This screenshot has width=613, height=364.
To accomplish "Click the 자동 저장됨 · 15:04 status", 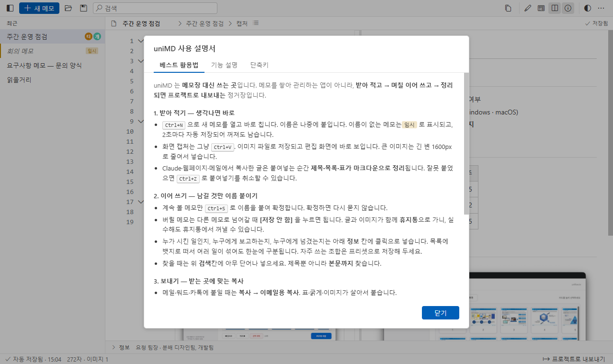I will (x=33, y=359).
